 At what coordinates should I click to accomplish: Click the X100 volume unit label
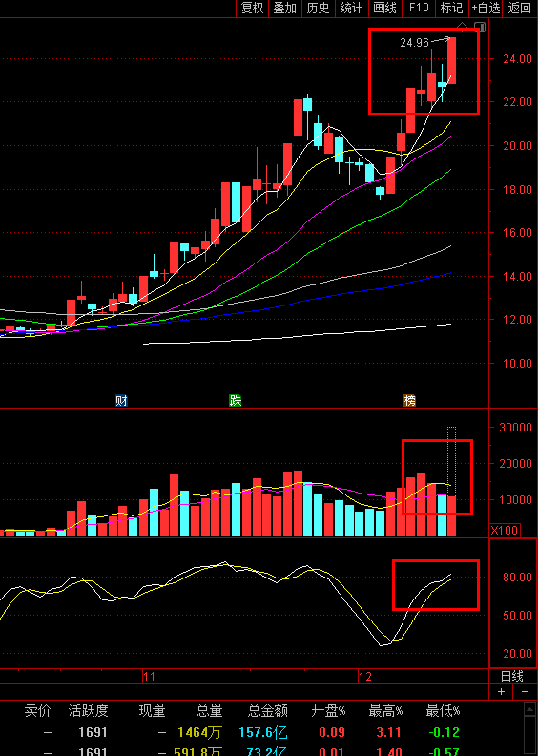[x=505, y=531]
